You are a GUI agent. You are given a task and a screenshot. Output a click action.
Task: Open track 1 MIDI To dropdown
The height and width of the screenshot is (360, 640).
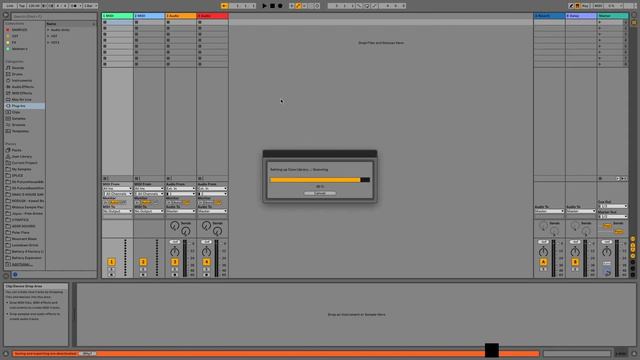(118, 211)
